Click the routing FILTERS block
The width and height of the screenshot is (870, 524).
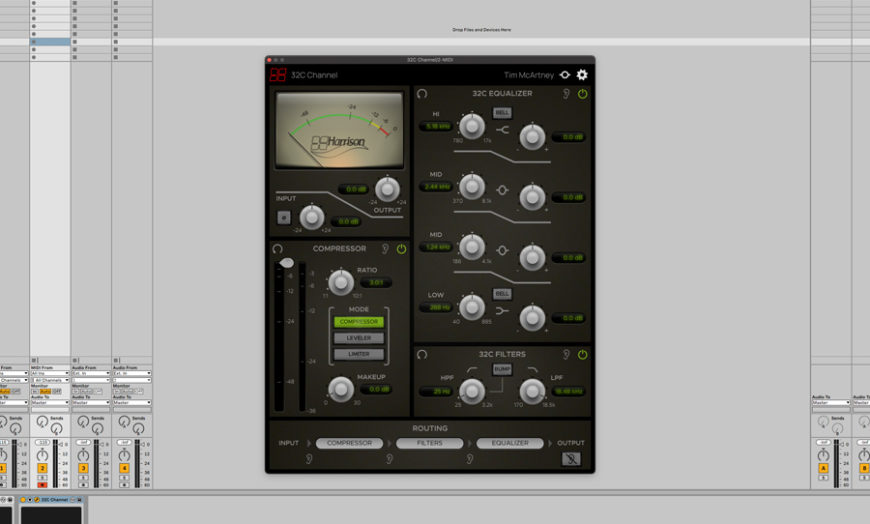coord(429,443)
